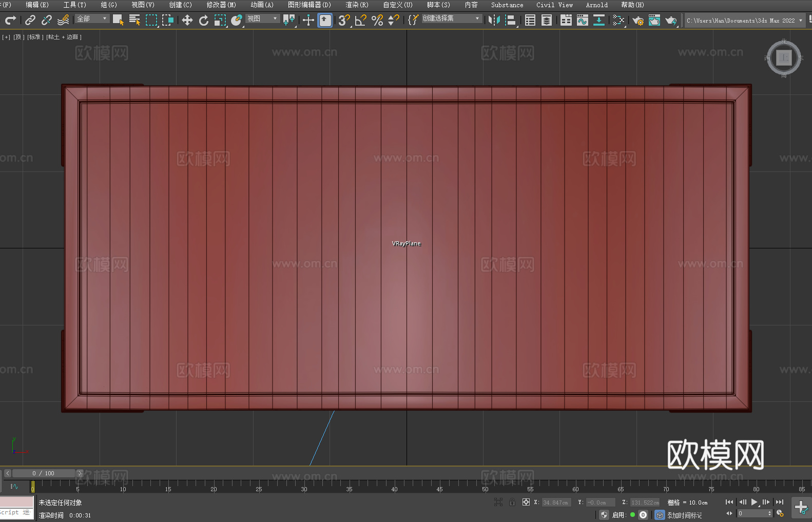Image resolution: width=812 pixels, height=522 pixels.
Task: Click the ViewCube top face
Action: click(784, 57)
